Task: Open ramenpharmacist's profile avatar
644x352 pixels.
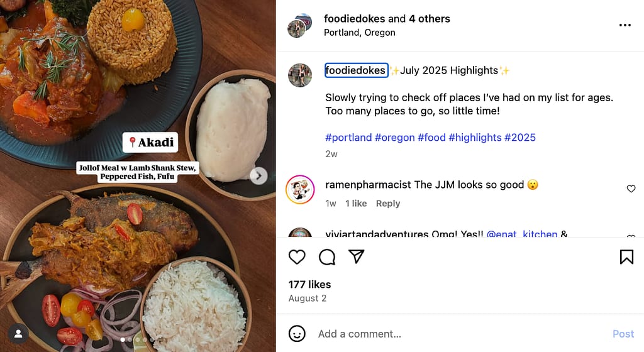Action: pyautogui.click(x=300, y=189)
